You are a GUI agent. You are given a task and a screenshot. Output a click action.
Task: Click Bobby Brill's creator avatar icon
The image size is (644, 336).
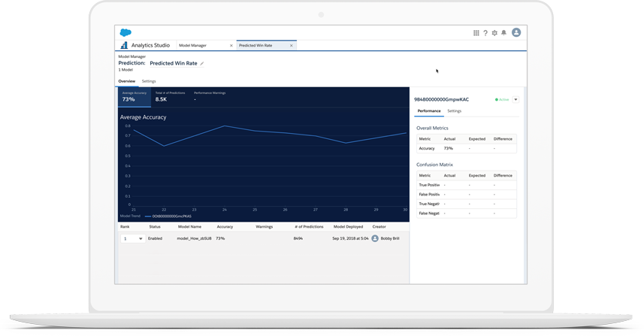point(375,238)
